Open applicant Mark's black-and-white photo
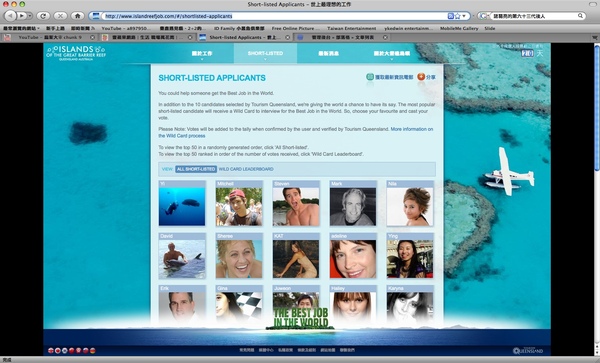This screenshot has width=600, height=363. click(x=353, y=207)
